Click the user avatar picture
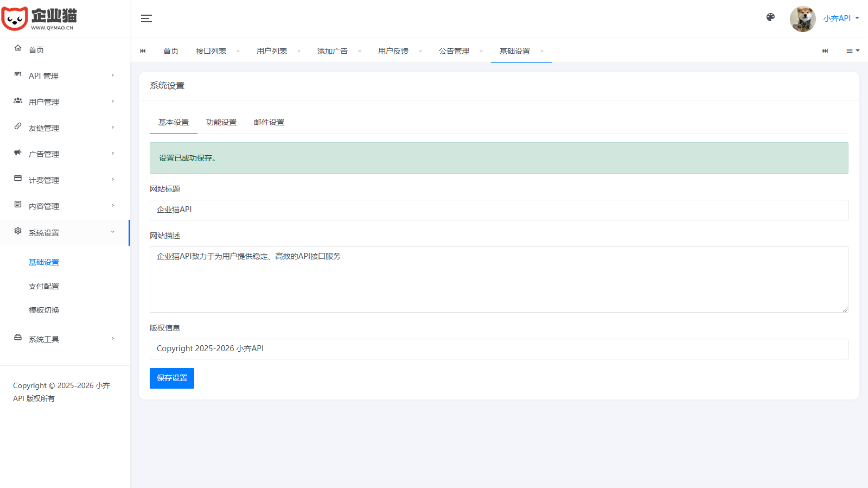 coord(802,19)
